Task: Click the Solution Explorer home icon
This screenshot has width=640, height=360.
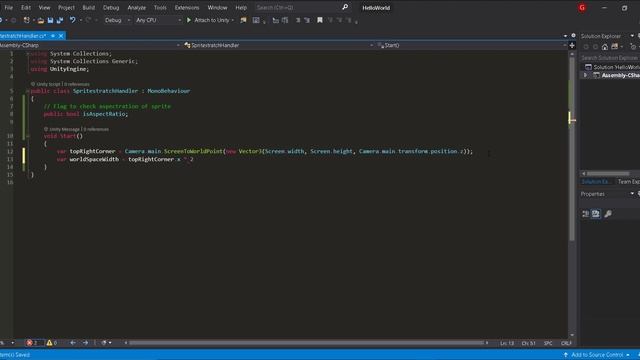Action: click(605, 47)
